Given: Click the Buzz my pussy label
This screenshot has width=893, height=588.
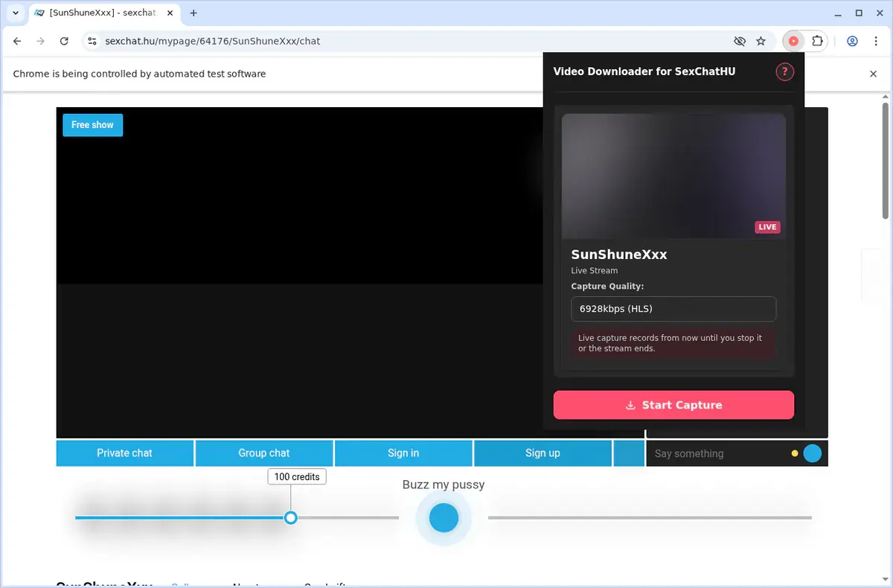Looking at the screenshot, I should pos(444,485).
